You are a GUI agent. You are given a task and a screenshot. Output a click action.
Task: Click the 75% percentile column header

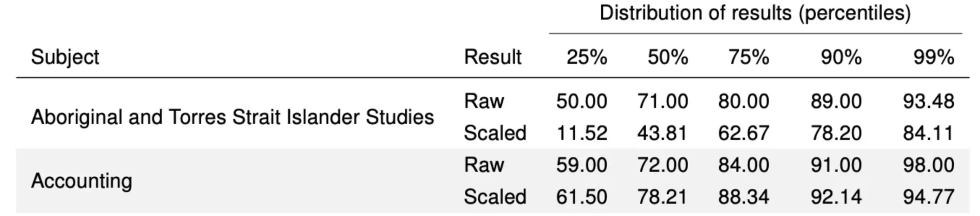748,58
